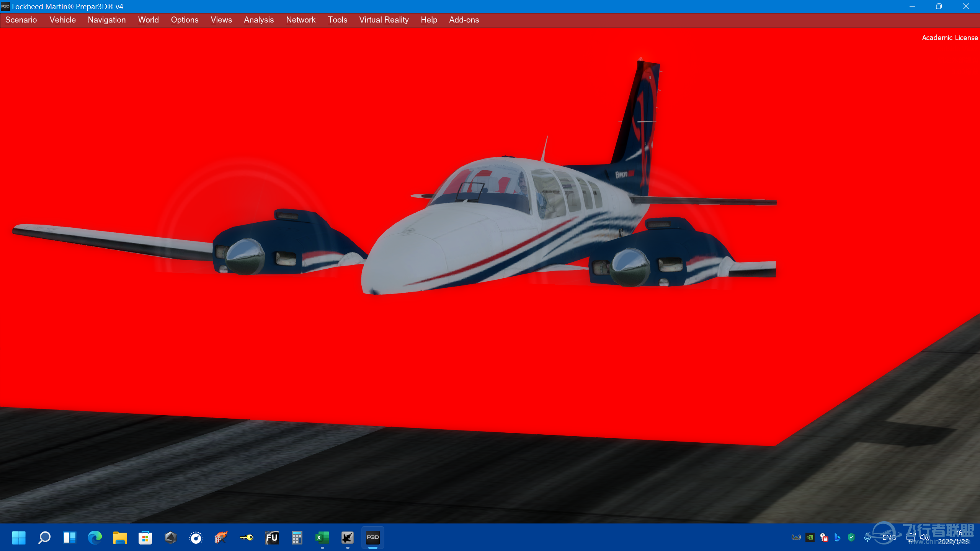Open the jet plane taskbar app
980x551 pixels.
[x=347, y=538]
